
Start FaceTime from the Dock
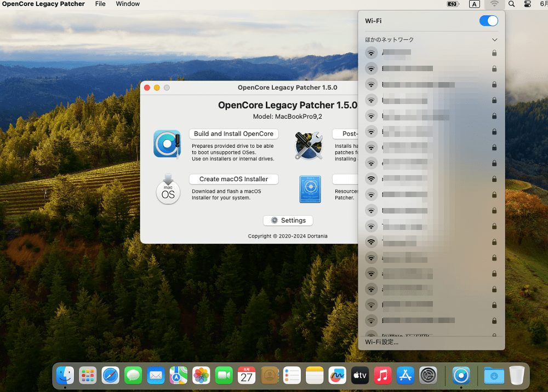224,375
